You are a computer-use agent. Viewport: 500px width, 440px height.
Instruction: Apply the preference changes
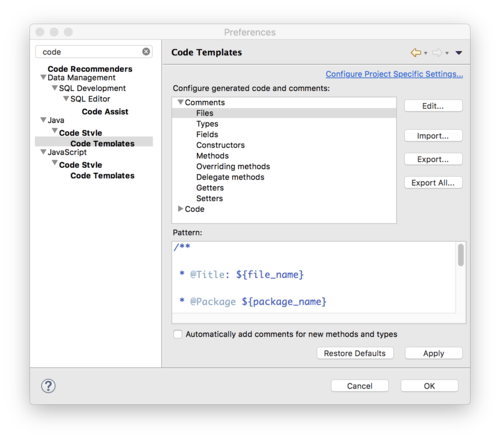coord(434,353)
